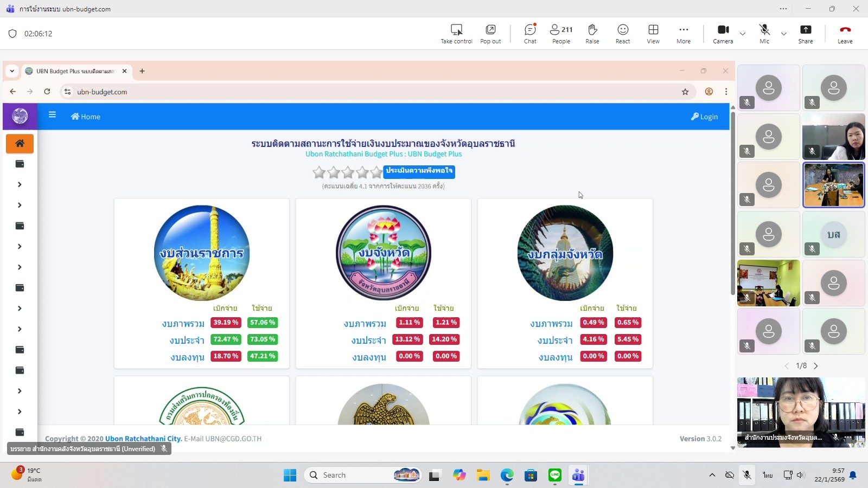Open the People participants list
868x488 pixels.
point(561,34)
